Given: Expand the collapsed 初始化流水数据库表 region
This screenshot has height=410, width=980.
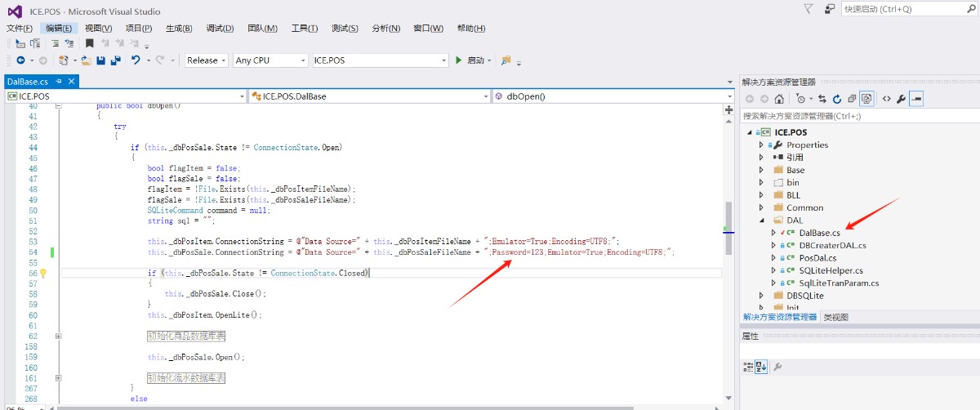Looking at the screenshot, I should point(58,378).
